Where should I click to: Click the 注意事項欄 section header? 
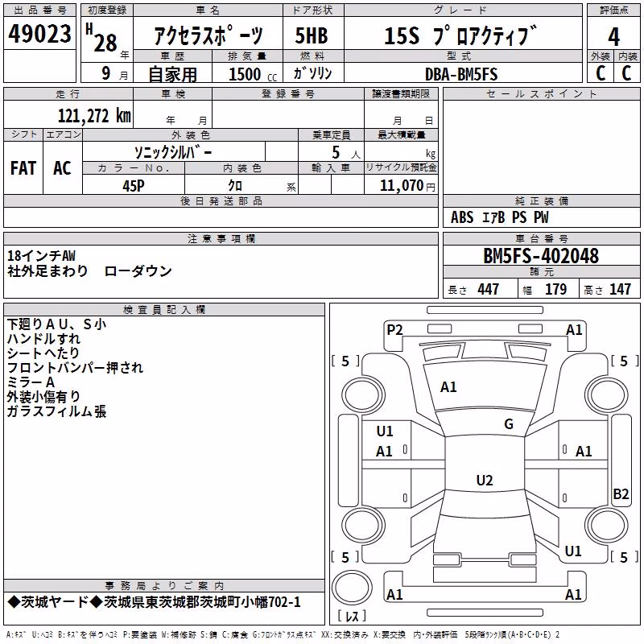(x=221, y=238)
